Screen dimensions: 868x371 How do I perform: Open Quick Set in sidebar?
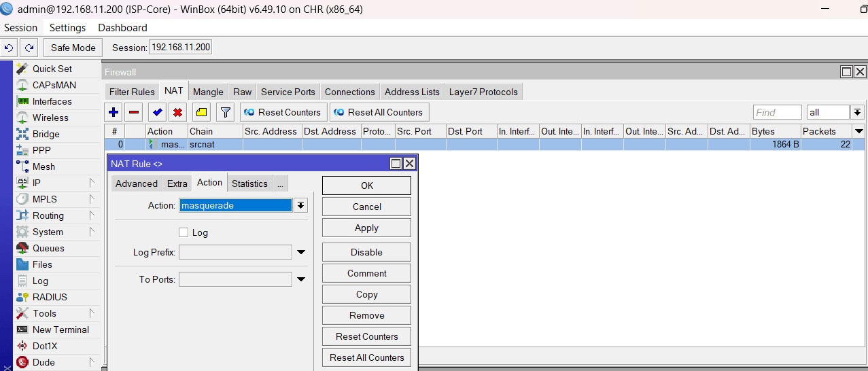(52, 69)
